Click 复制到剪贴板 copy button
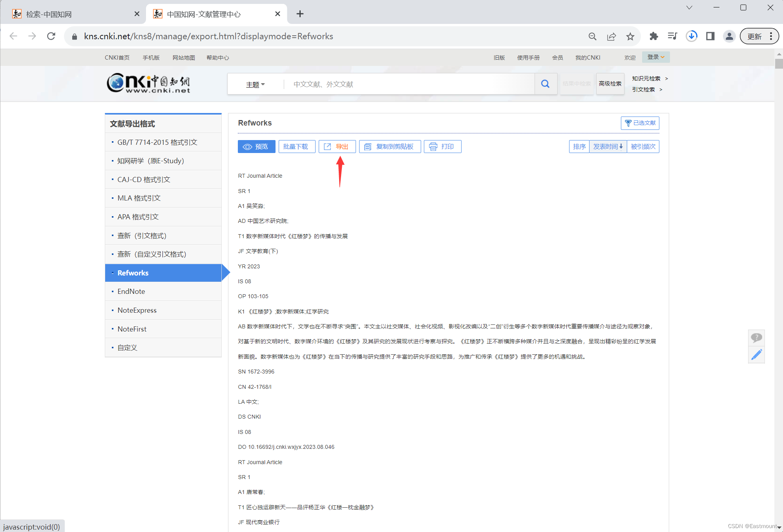This screenshot has height=532, width=783. pyautogui.click(x=390, y=147)
